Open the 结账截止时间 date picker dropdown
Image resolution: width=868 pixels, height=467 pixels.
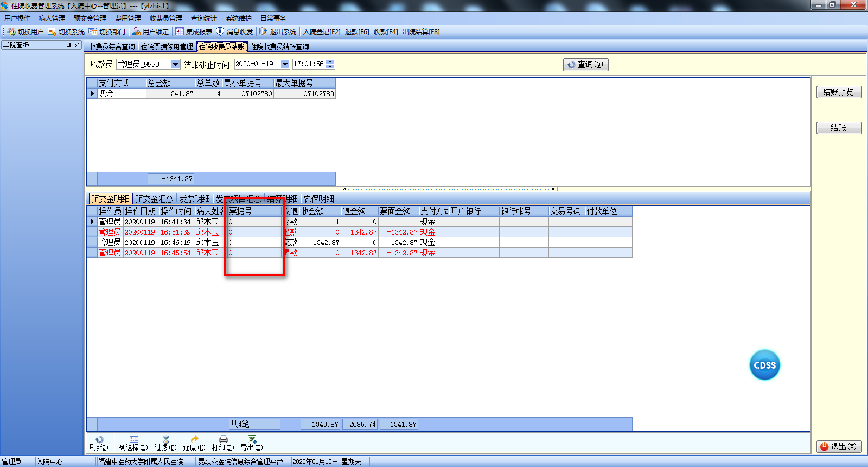(285, 64)
